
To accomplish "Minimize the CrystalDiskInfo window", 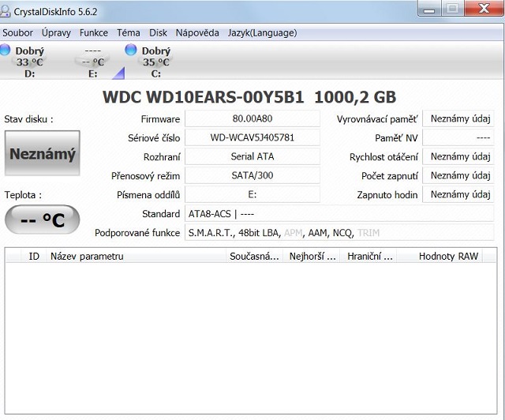I will click(431, 9).
